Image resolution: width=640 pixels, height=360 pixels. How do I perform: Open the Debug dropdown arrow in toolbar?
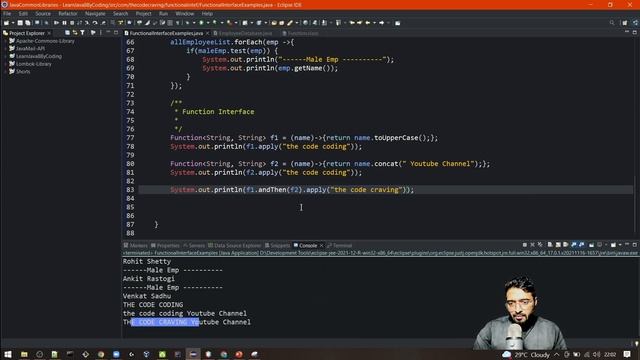tap(193, 23)
